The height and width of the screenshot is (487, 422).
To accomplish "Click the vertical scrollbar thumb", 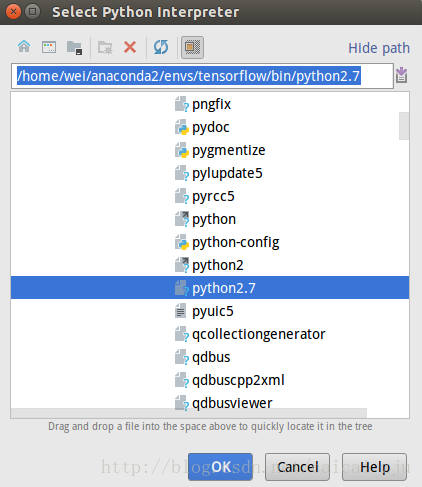I will point(404,126).
